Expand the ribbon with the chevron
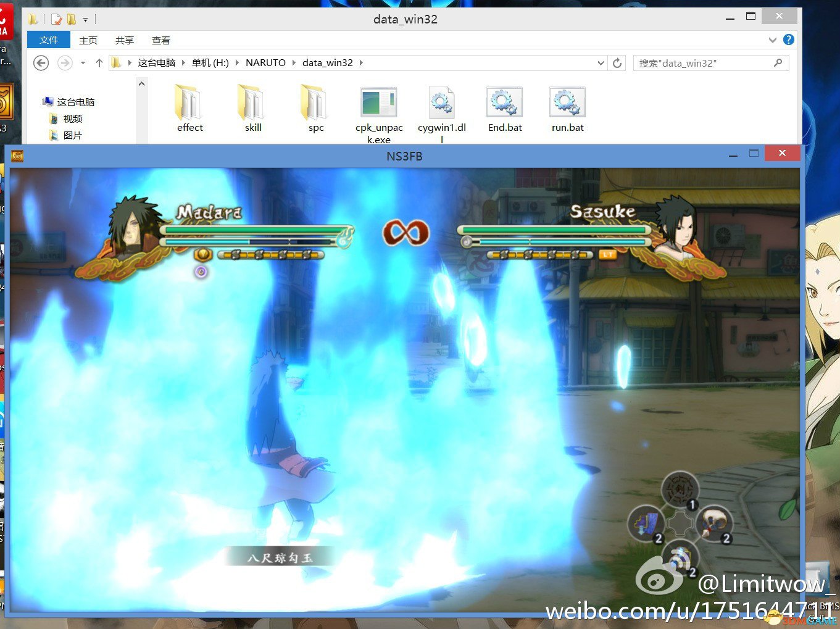Viewport: 840px width, 629px height. pos(773,40)
